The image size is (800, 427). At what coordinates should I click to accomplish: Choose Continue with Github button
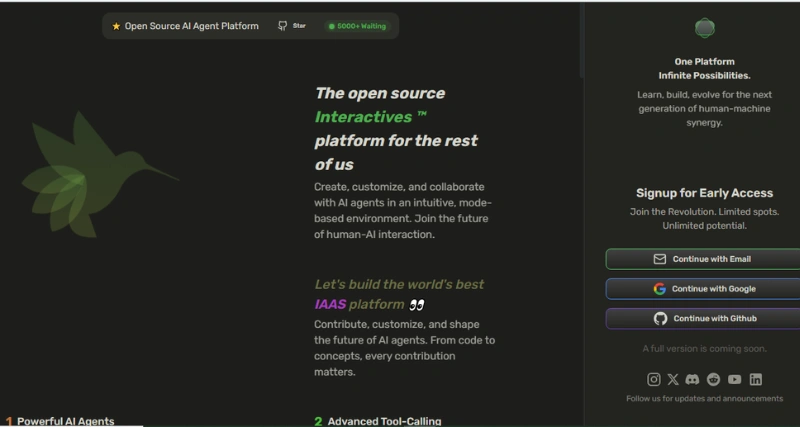point(703,319)
